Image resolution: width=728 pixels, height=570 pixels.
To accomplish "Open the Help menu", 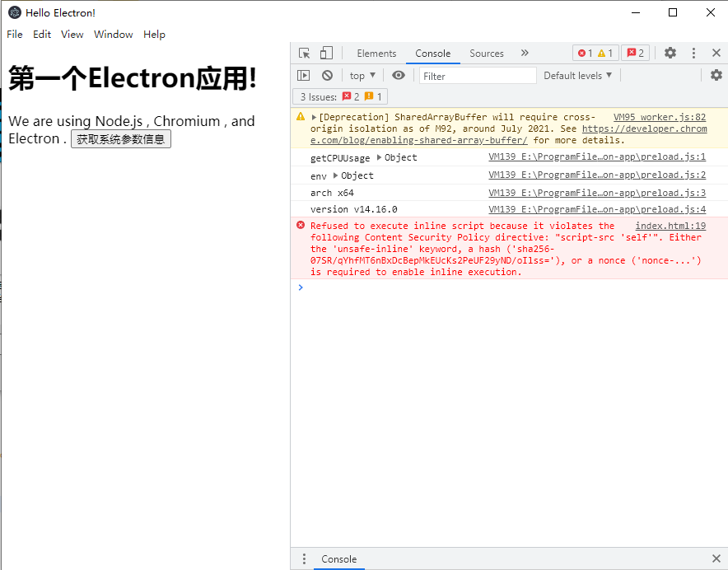I will (154, 35).
